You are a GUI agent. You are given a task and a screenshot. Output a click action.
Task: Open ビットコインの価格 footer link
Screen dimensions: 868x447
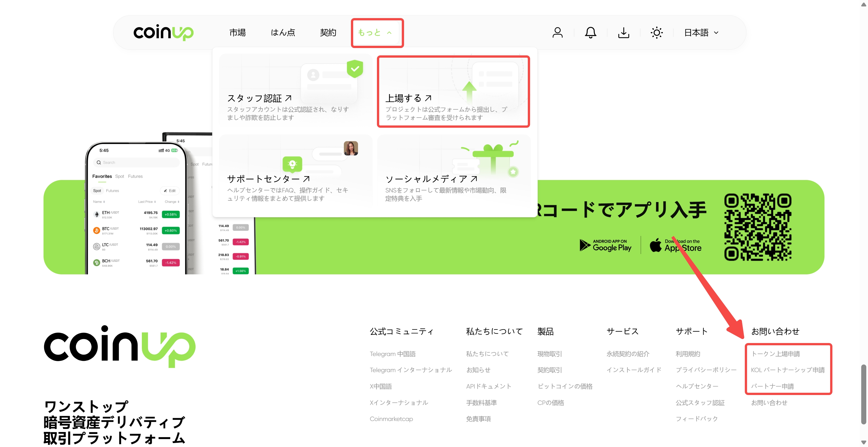coord(565,386)
